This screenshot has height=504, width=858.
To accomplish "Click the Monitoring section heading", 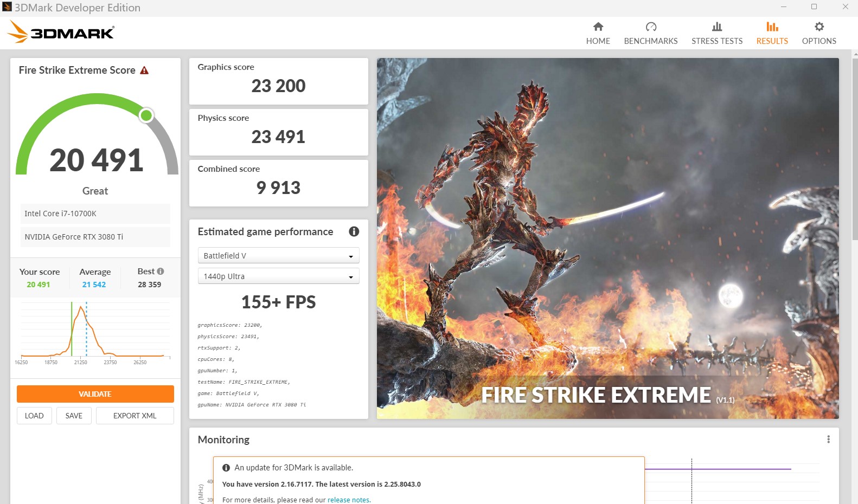I will (223, 440).
